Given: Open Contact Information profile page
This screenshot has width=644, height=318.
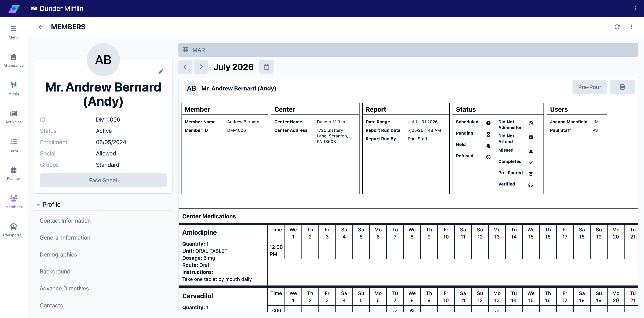Looking at the screenshot, I should pos(65,221).
